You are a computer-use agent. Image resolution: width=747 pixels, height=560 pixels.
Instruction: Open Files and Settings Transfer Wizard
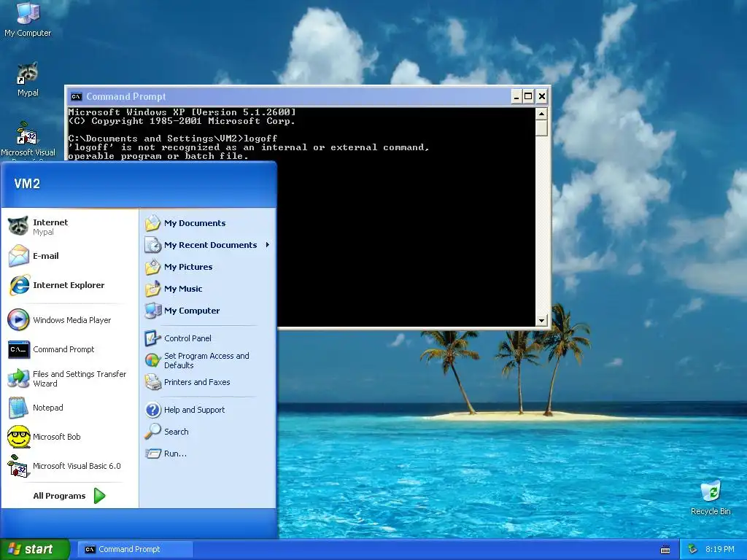coord(67,378)
